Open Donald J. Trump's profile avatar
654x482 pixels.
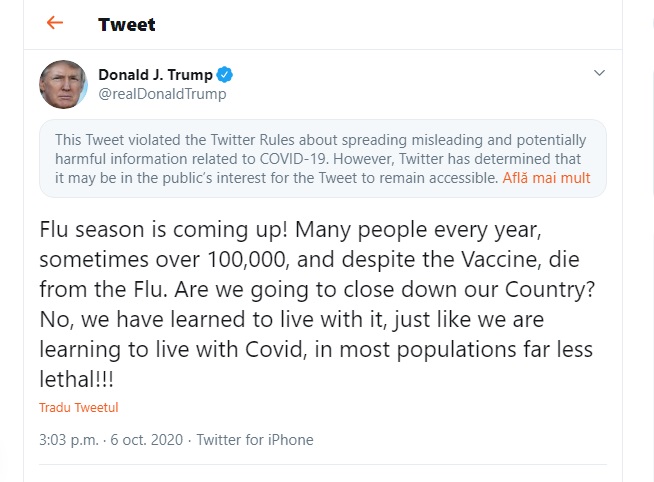pyautogui.click(x=63, y=85)
